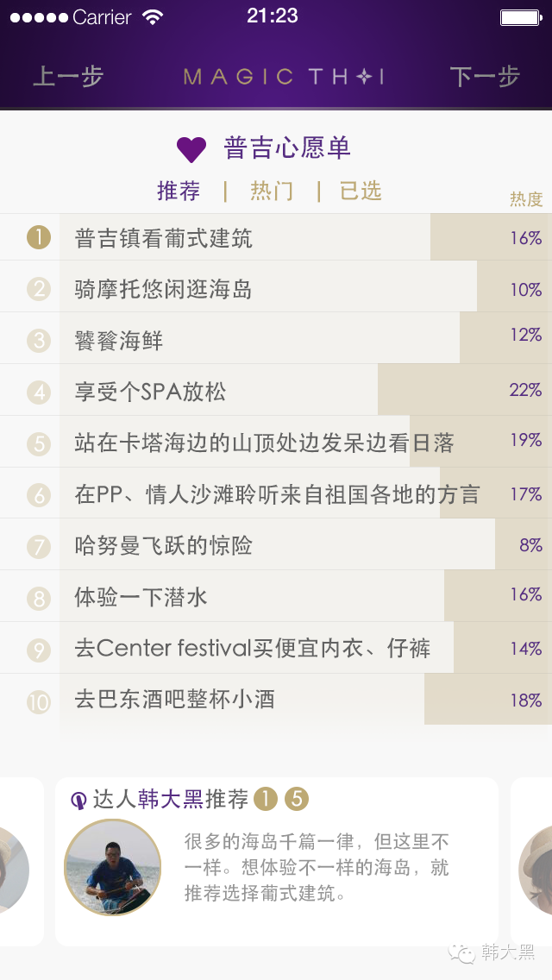552x980 pixels.
Task: Tap gold badge 1 next to 推荐 in card
Action: tap(266, 800)
